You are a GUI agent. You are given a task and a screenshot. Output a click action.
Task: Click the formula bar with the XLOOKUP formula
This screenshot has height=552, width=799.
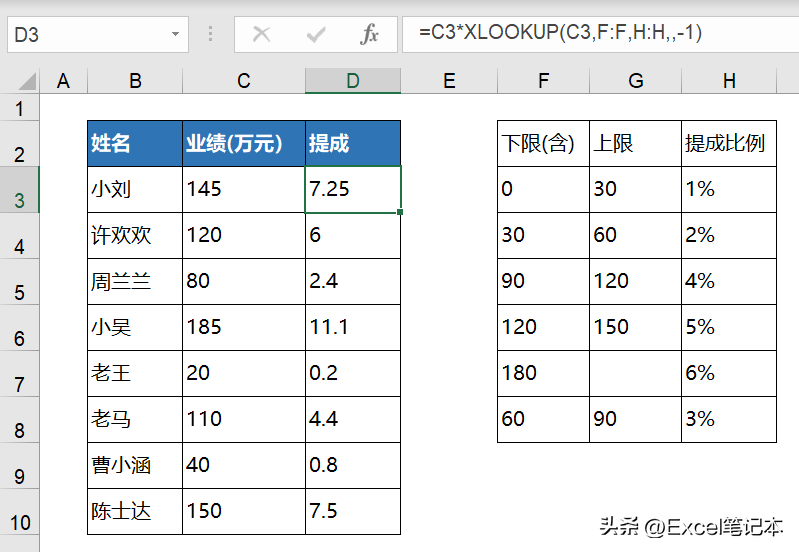(601, 33)
